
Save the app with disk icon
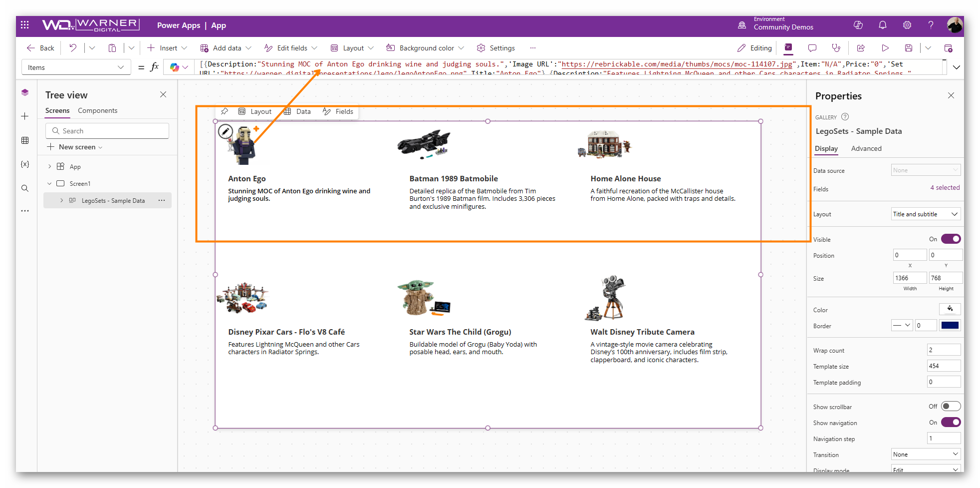(909, 48)
